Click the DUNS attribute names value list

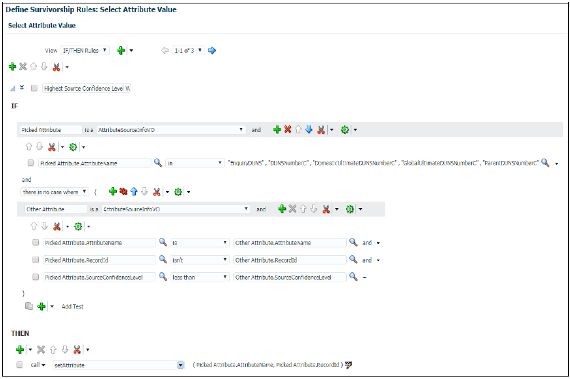(x=383, y=163)
